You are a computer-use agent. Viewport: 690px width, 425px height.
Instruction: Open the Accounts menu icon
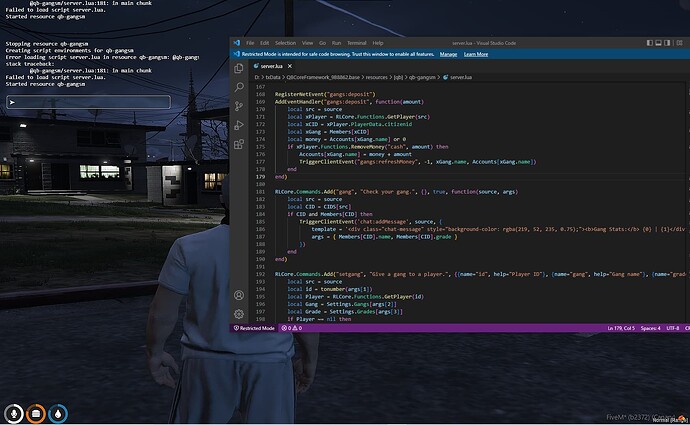[x=239, y=296]
